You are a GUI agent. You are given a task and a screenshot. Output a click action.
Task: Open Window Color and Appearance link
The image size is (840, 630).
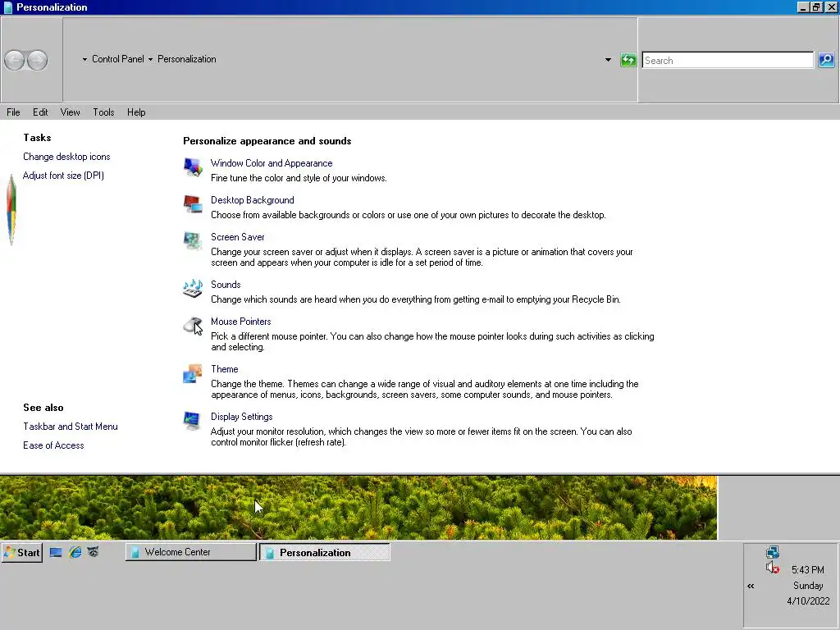click(272, 163)
